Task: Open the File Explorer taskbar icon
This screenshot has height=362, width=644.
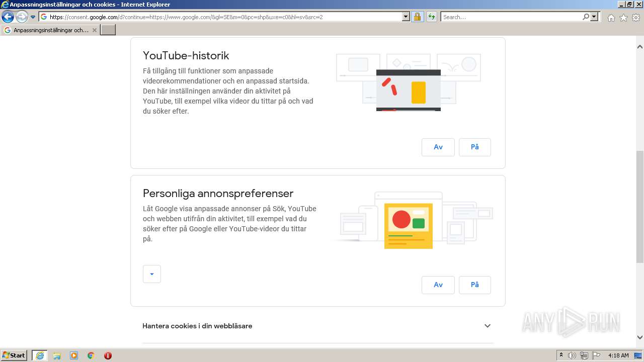Action: click(x=57, y=355)
